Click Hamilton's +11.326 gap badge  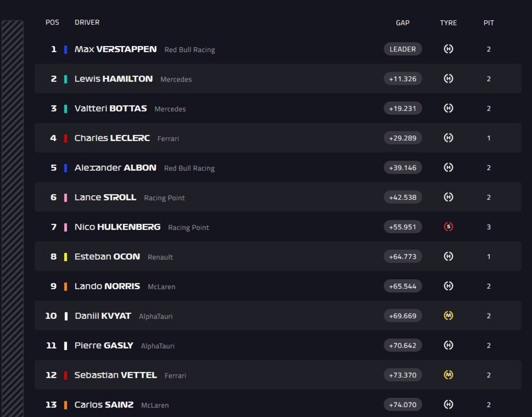click(403, 79)
